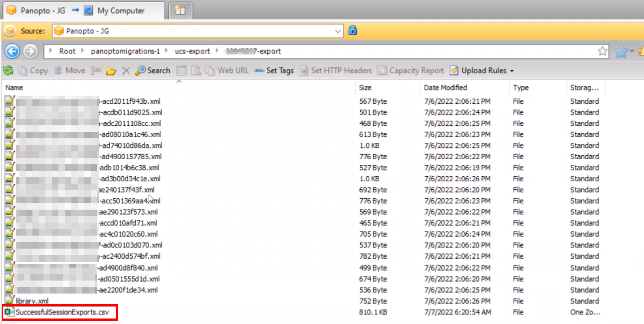644x324 pixels.
Task: Click the Move toolbar button
Action: [70, 70]
